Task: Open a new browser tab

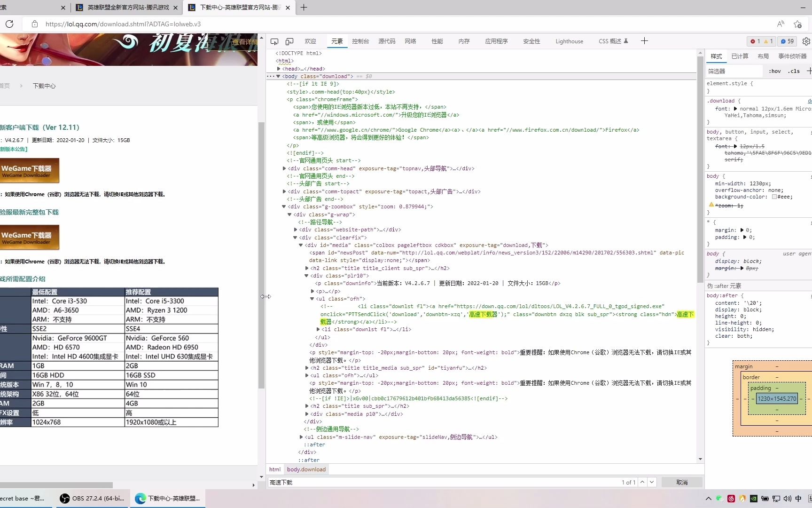Action: [x=304, y=8]
